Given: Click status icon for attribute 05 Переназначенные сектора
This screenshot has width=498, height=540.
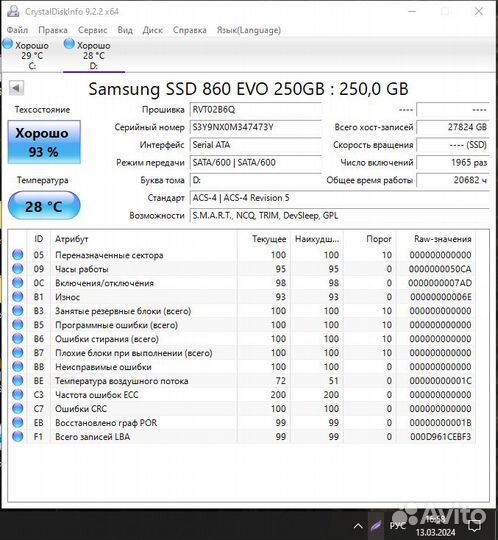Looking at the screenshot, I should [x=18, y=255].
